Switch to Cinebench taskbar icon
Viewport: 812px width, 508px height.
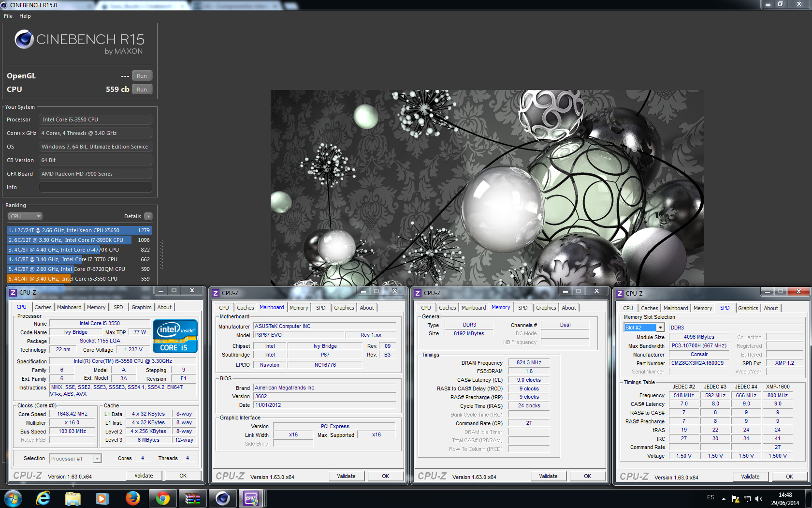(x=223, y=498)
